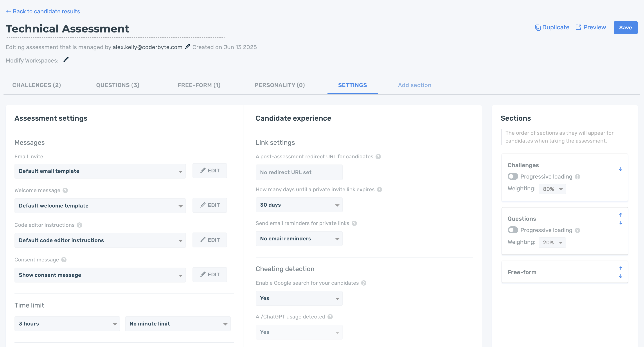Click help icon for Google search setting
This screenshot has height=347, width=644.
click(x=364, y=283)
